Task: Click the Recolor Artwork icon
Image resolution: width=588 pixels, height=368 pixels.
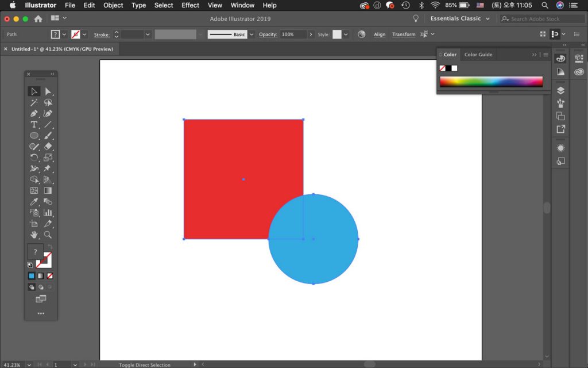Action: click(362, 34)
